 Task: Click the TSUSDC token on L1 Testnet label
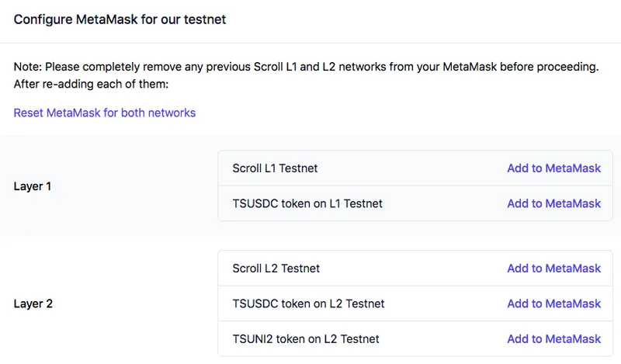click(x=307, y=203)
